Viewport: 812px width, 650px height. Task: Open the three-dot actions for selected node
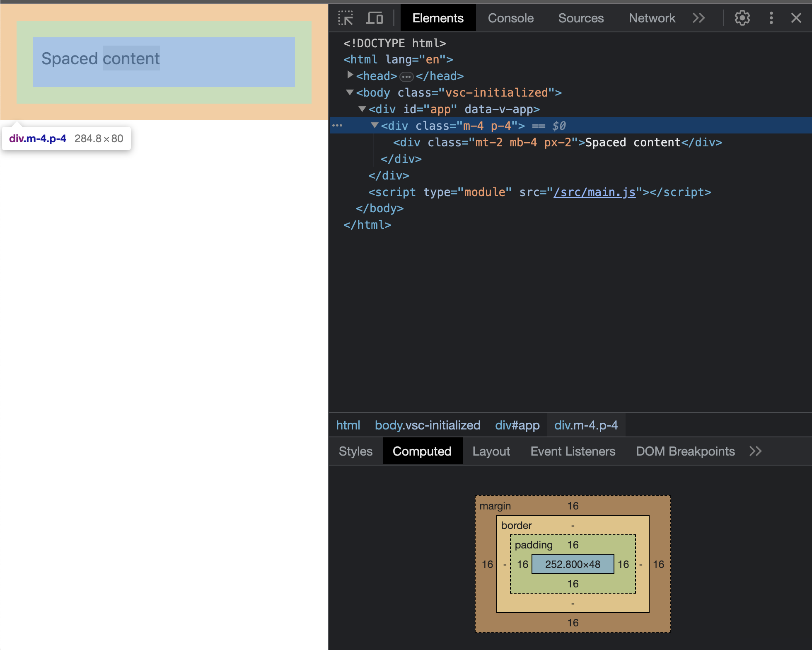[x=337, y=125]
